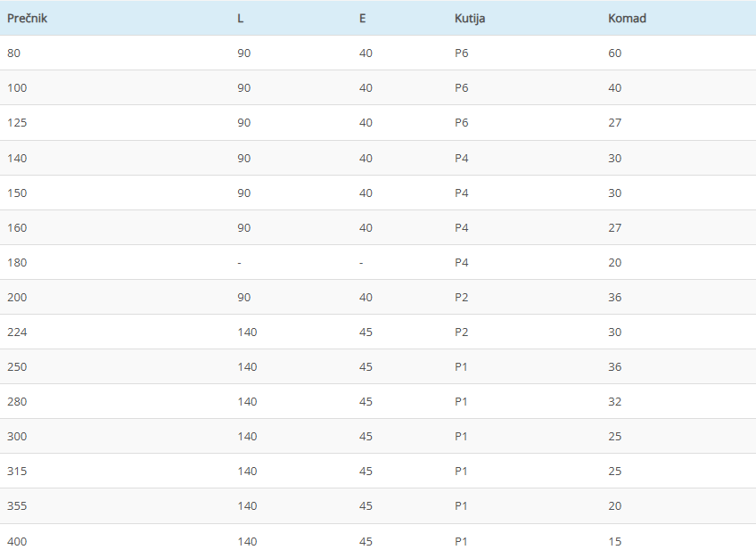Click the Kutija column header
This screenshot has width=756, height=558.
[470, 18]
